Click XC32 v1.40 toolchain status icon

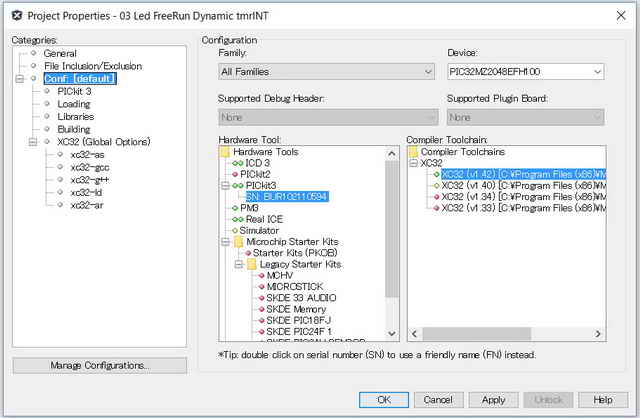(436, 186)
